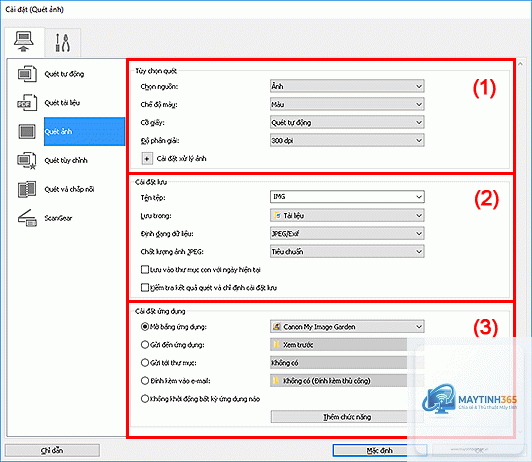
Task: Open the Cỡ giấy dropdown
Action: tap(347, 122)
